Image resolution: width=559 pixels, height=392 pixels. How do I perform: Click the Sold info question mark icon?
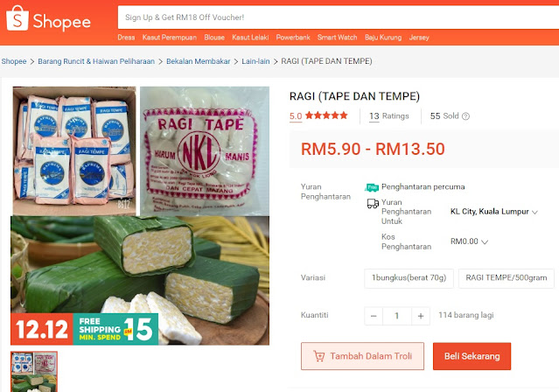tap(465, 116)
